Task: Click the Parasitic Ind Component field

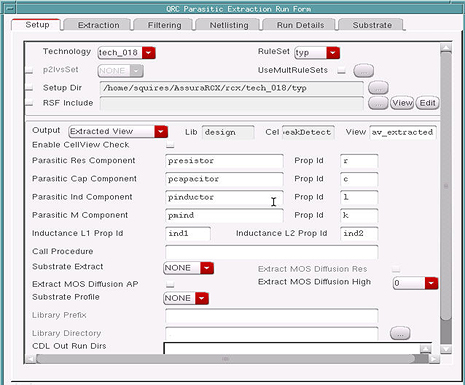Action: 224,197
